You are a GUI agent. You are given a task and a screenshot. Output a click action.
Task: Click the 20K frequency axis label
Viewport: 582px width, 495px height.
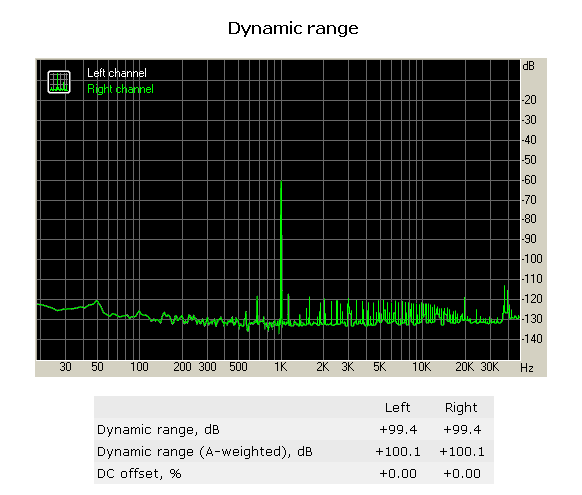[x=465, y=367]
